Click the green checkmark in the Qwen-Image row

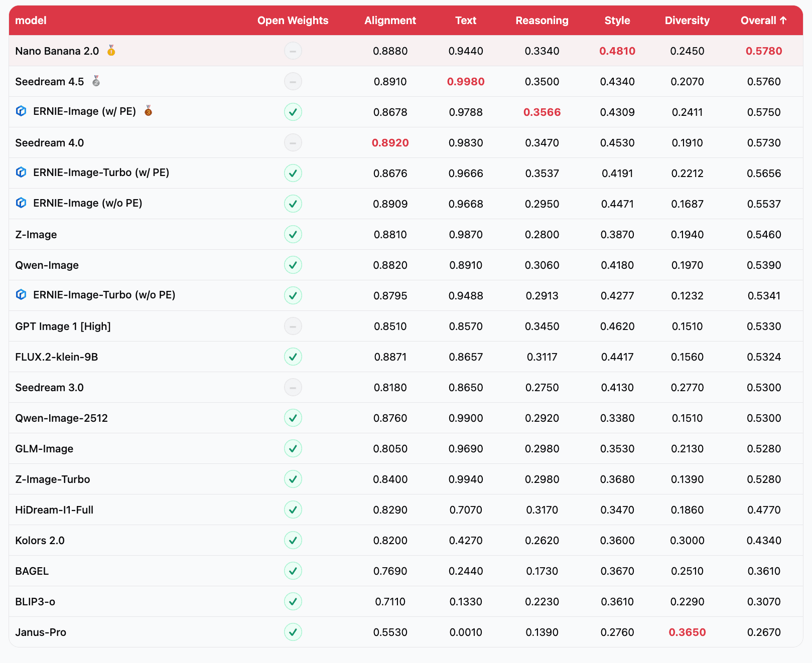pos(293,265)
